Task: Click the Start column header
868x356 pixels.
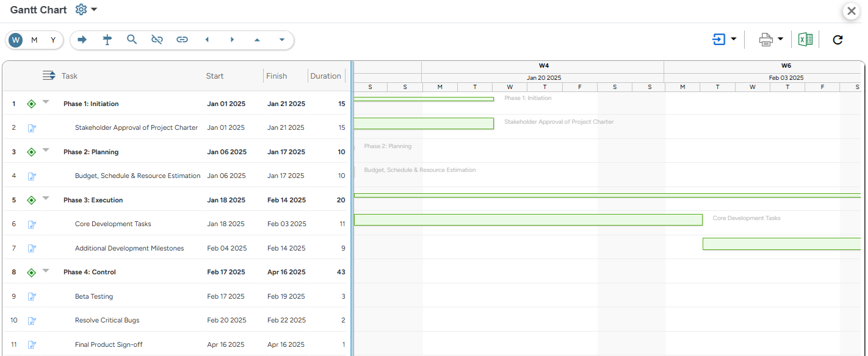Action: pyautogui.click(x=215, y=76)
